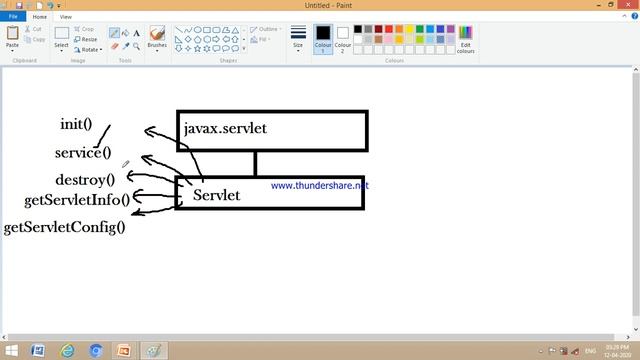Image resolution: width=640 pixels, height=360 pixels.
Task: Choose the Diamond shape
Action: [188, 40]
